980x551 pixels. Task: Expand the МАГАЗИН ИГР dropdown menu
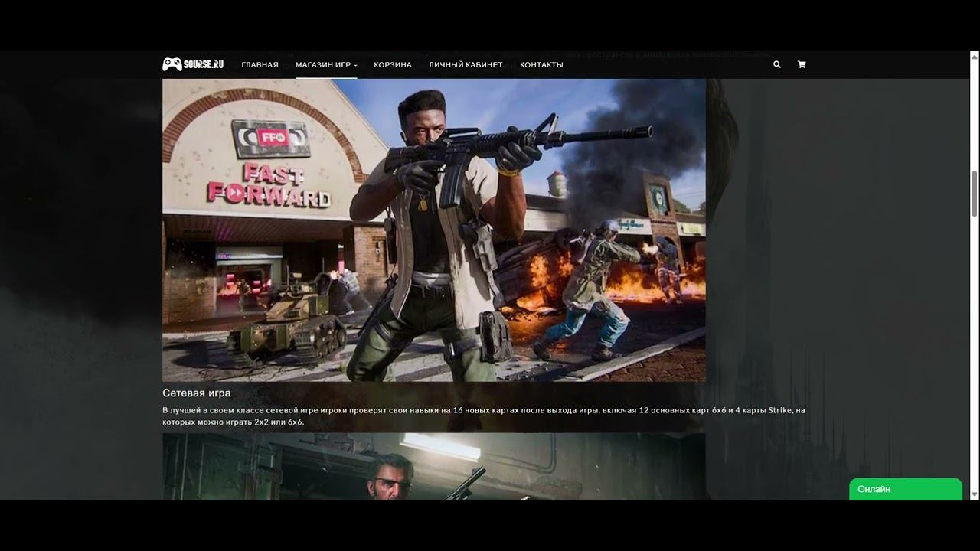[x=326, y=65]
